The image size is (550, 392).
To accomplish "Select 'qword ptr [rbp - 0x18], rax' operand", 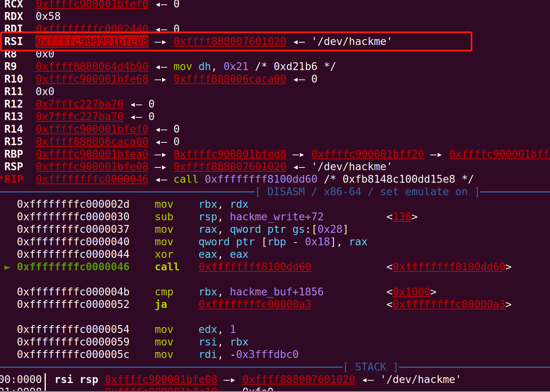I will coord(283,242).
